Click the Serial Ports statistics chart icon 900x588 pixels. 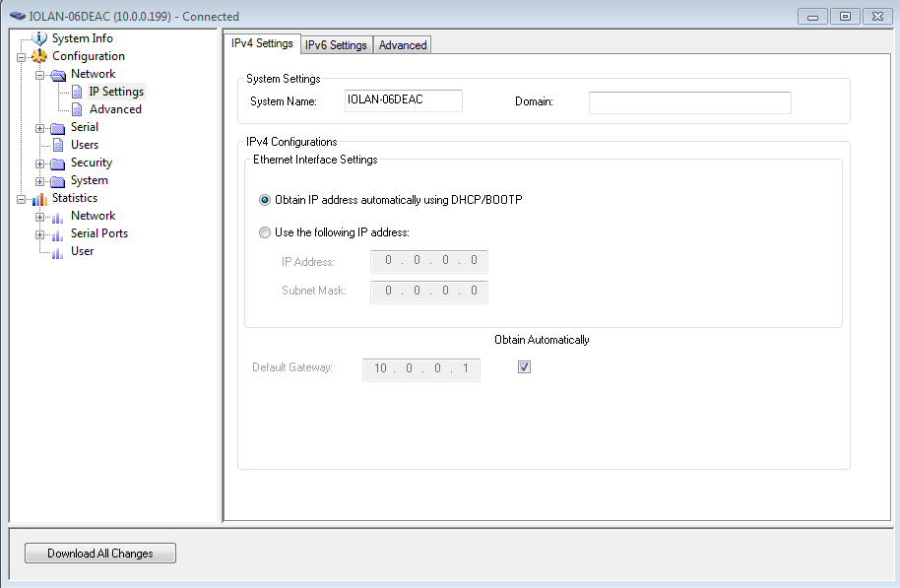pos(57,234)
